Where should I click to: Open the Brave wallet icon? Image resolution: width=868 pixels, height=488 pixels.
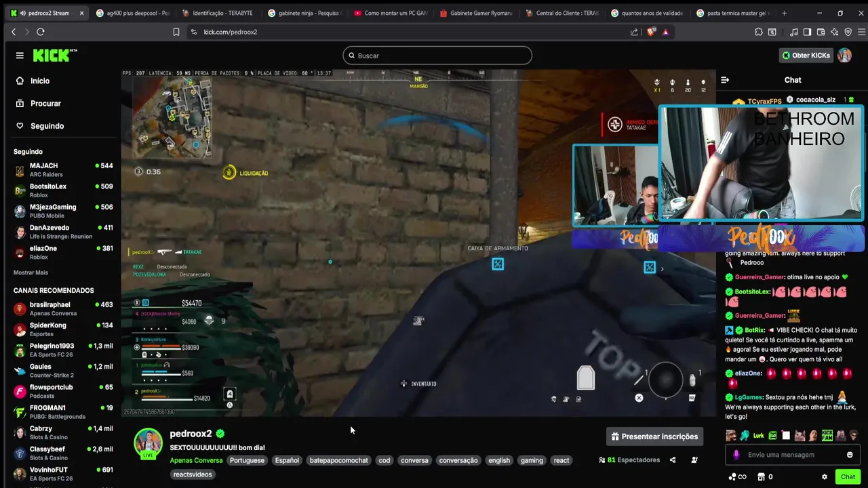[821, 32]
